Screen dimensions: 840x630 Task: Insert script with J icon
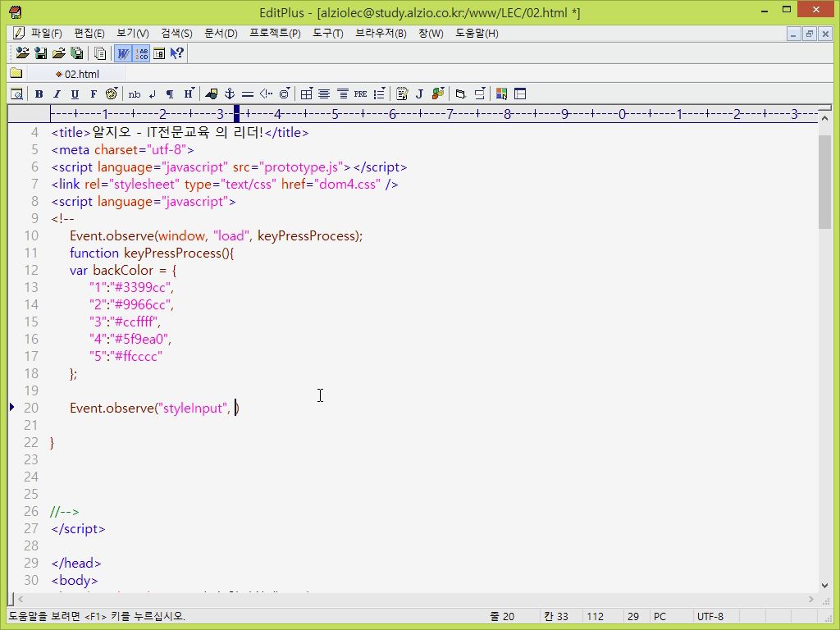pyautogui.click(x=419, y=94)
